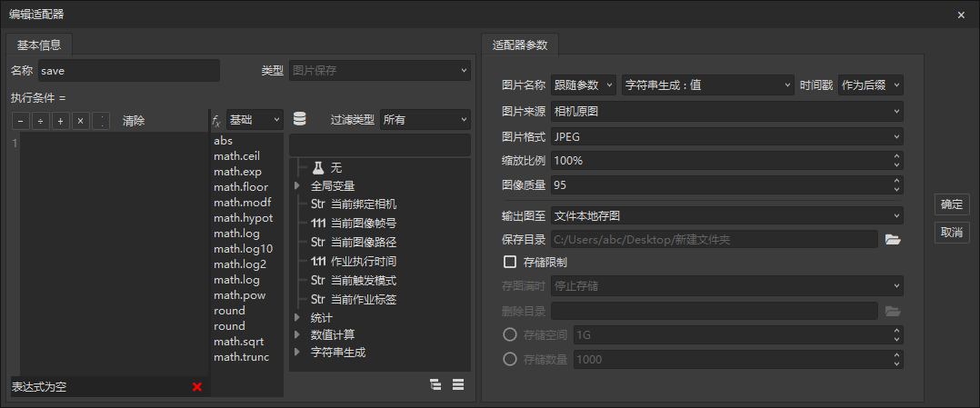Click the 确定 button

952,205
